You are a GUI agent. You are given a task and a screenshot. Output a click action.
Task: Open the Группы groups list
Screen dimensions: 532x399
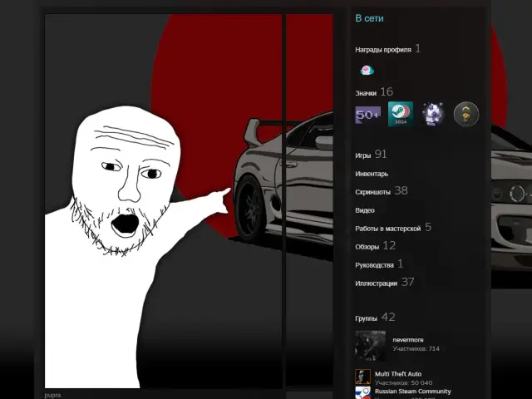pos(366,318)
